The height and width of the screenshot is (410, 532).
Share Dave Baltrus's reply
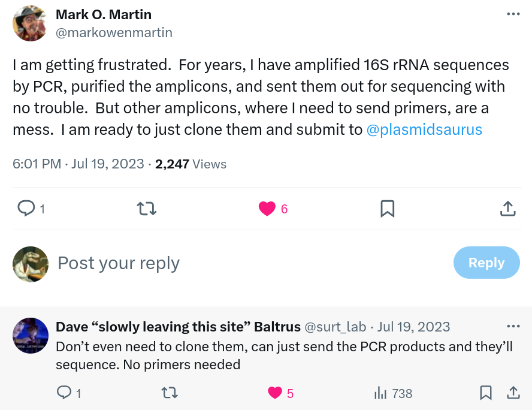[x=513, y=393]
